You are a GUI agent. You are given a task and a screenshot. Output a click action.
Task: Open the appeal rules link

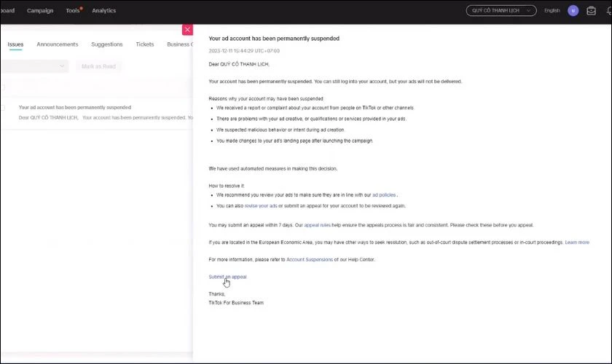[317, 225]
